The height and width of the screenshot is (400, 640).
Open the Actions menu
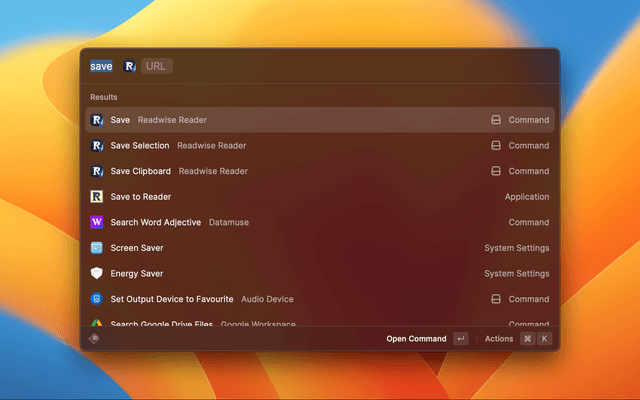[x=499, y=339]
